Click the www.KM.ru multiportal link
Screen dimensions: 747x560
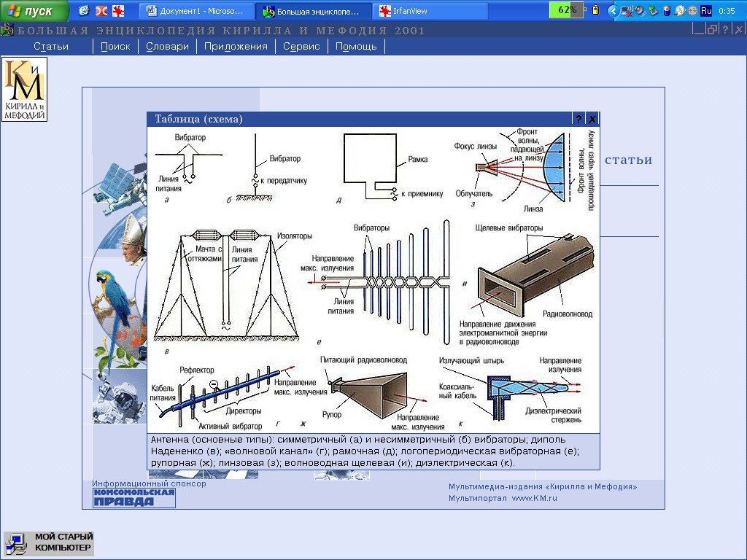[534, 498]
